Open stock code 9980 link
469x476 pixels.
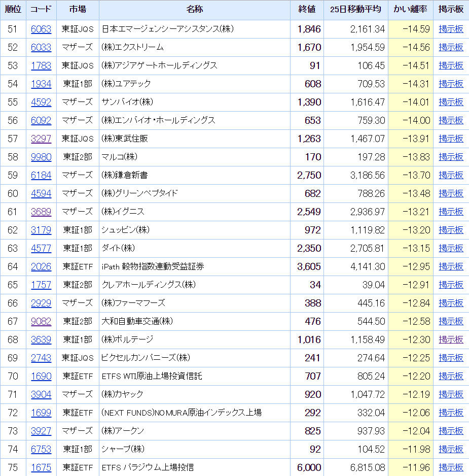(41, 157)
